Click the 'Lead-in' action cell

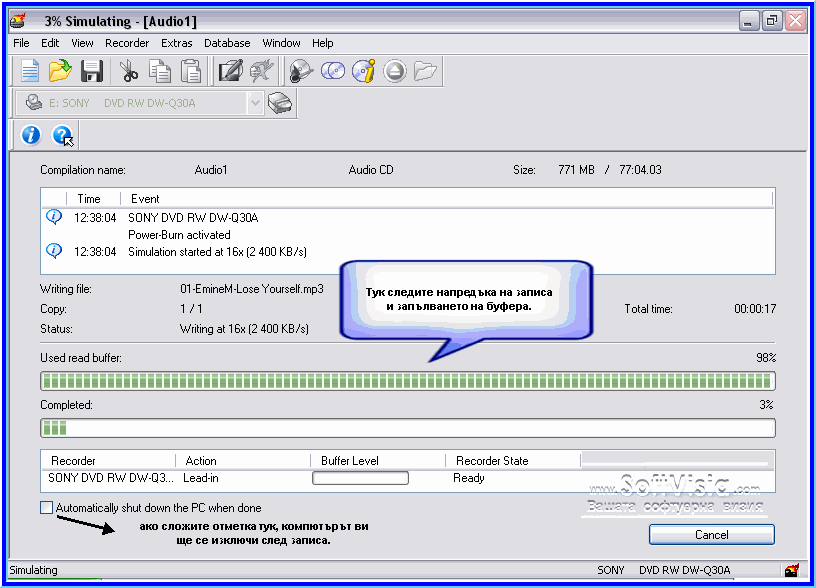[200, 478]
